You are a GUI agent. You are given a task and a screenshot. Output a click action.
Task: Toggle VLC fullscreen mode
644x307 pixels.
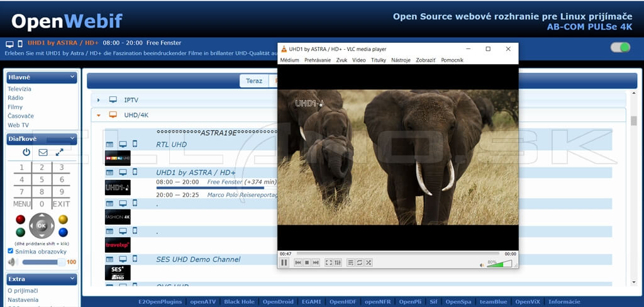pyautogui.click(x=328, y=262)
